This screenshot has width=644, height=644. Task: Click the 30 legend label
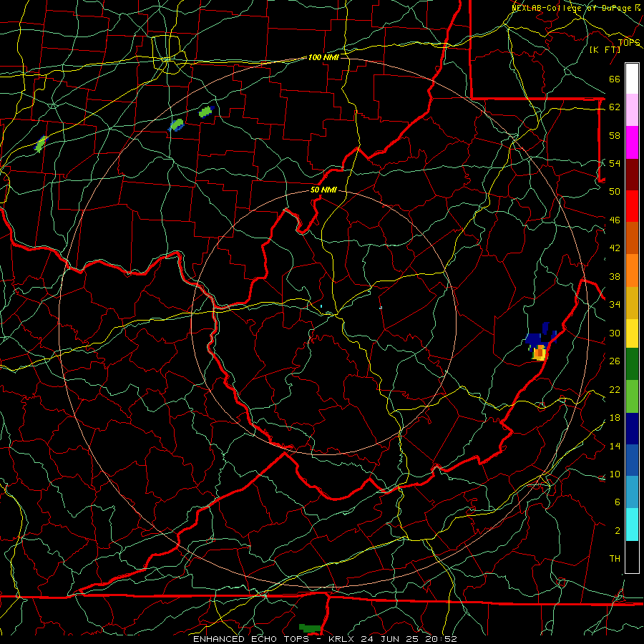[615, 333]
